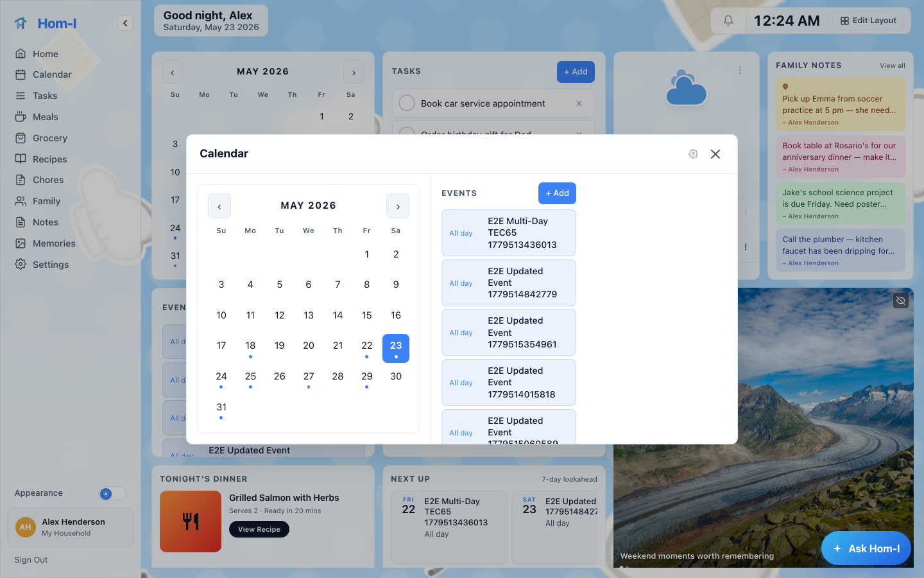
Task: Select May 31 in the dialog calendar
Action: click(x=221, y=410)
